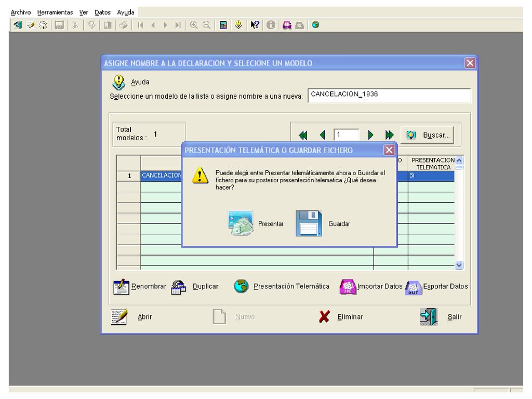Image resolution: width=532 pixels, height=399 pixels.
Task: Go to previous model with green left arrow
Action: (x=322, y=135)
